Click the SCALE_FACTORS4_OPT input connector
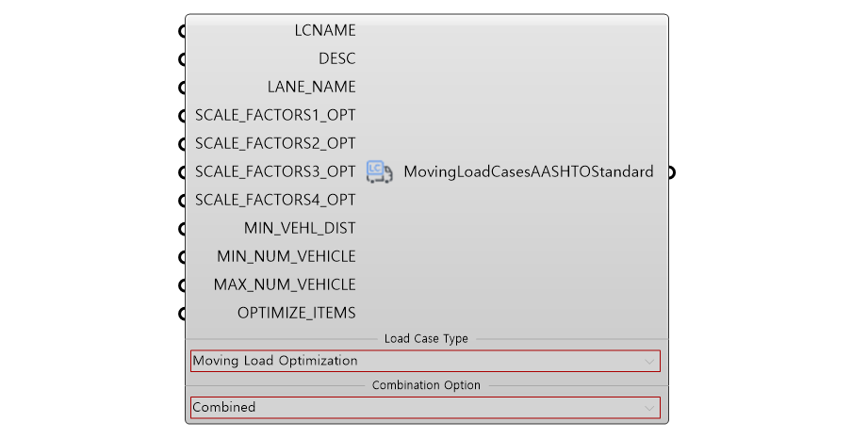 point(182,201)
